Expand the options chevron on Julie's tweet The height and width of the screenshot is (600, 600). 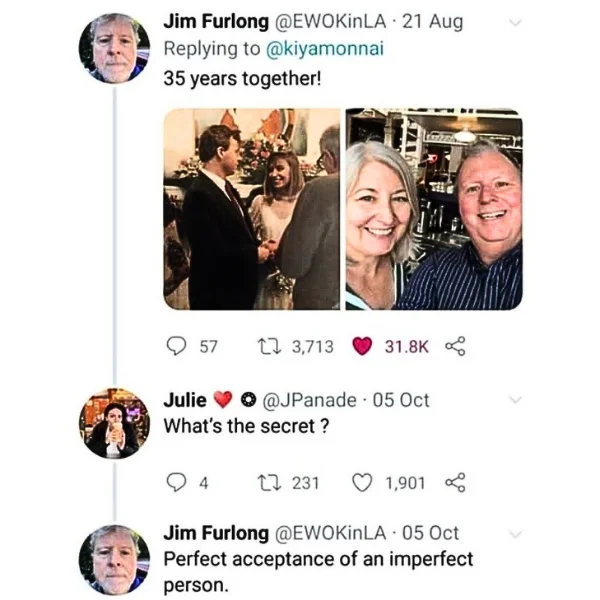515,400
